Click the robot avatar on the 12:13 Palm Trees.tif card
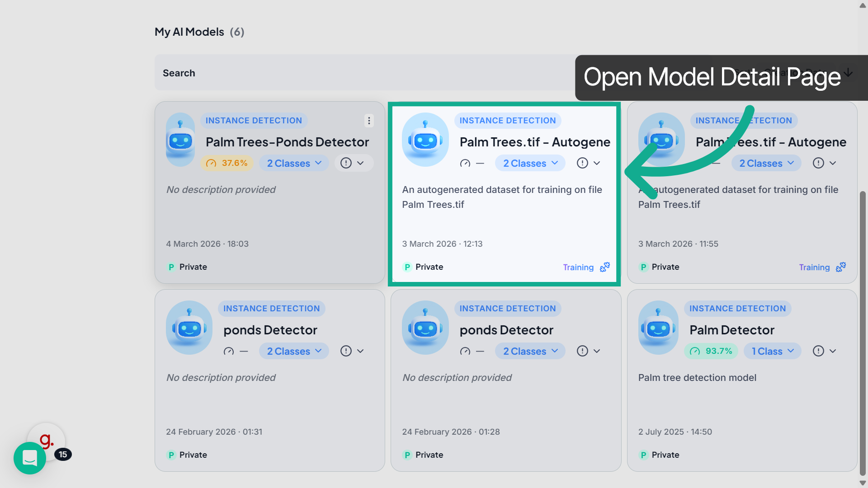Screen dimensions: 868x488 pos(425,140)
